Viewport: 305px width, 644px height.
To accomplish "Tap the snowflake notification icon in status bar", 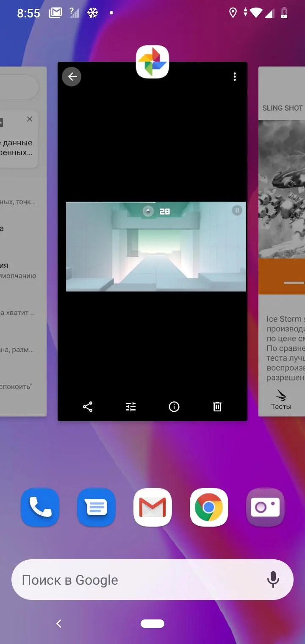I will 93,13.
